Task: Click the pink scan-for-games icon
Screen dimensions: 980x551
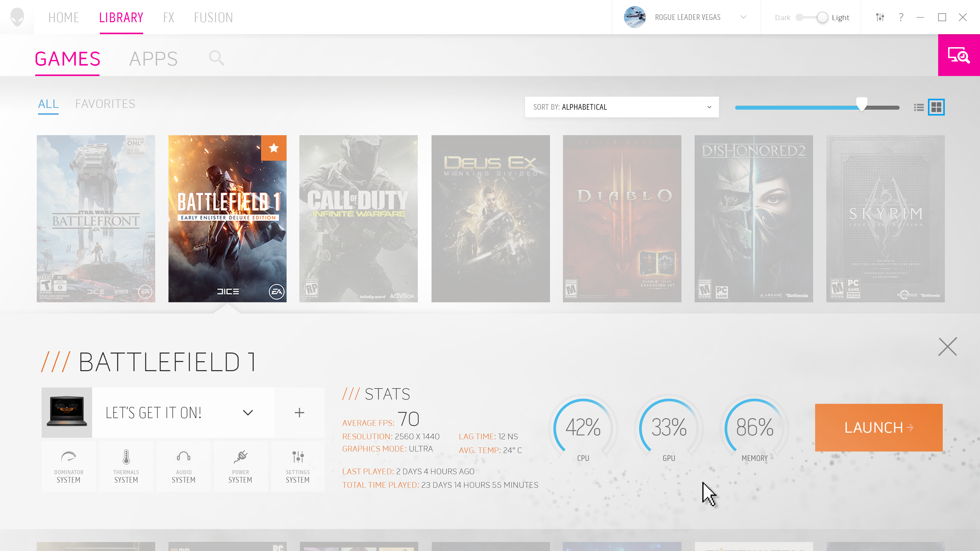Action: (x=958, y=55)
